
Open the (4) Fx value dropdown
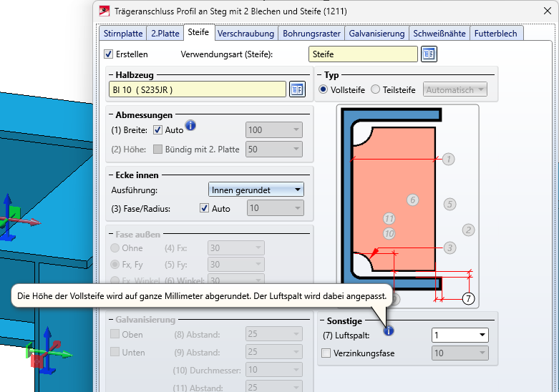236,248
